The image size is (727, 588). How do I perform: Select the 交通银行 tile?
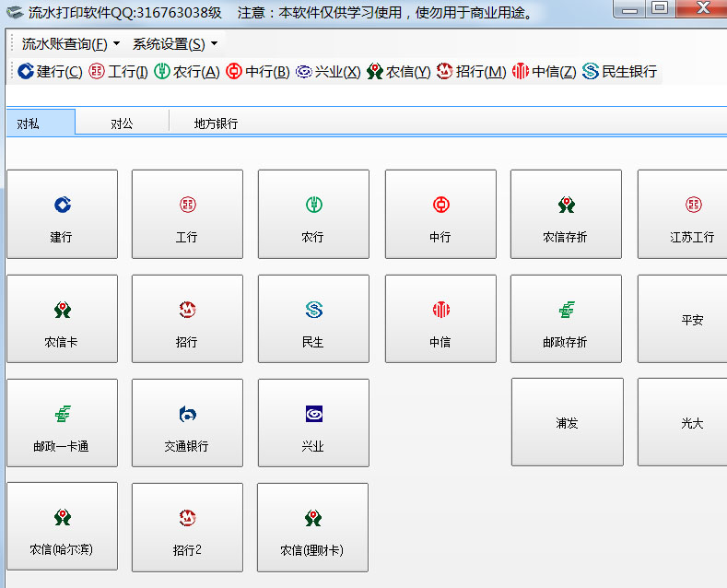(187, 423)
